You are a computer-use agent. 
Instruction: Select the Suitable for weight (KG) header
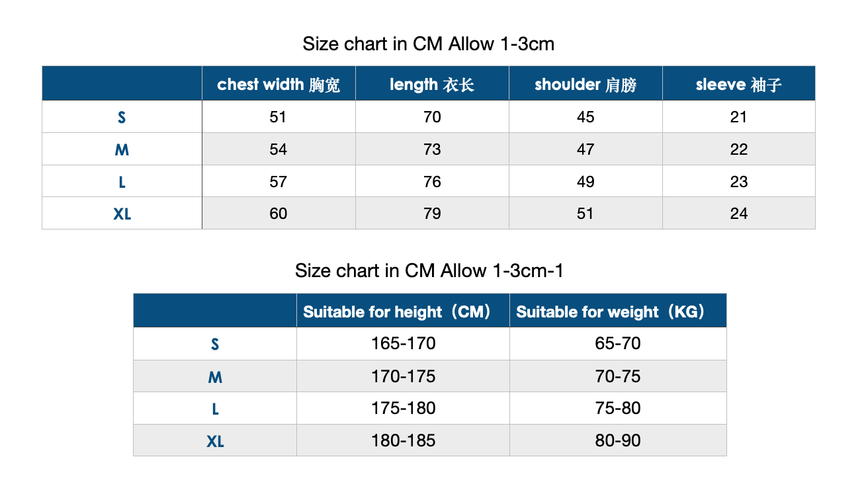click(618, 311)
